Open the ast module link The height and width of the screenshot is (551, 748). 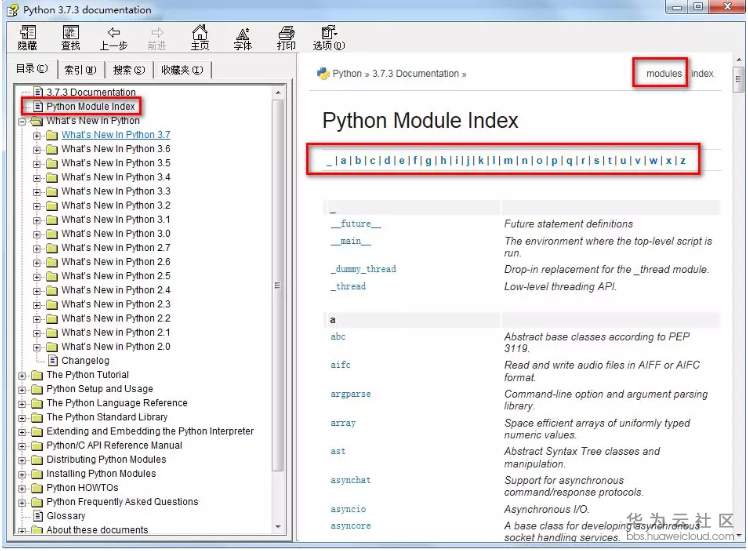click(x=338, y=451)
